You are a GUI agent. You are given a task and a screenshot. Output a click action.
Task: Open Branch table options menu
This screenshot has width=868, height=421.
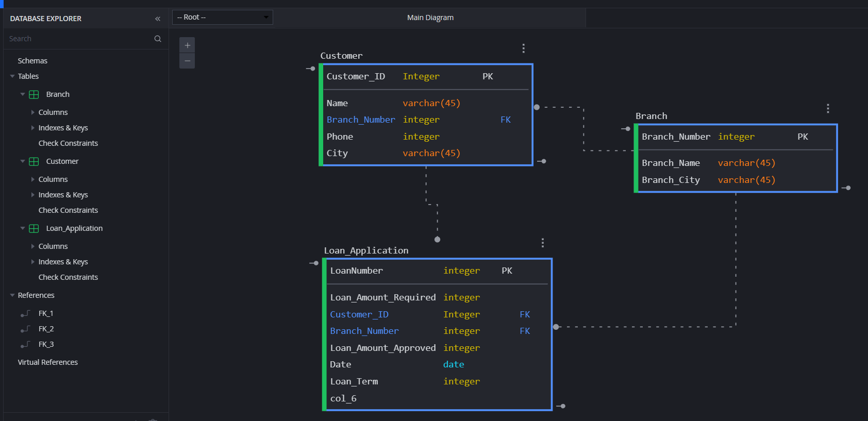point(828,109)
